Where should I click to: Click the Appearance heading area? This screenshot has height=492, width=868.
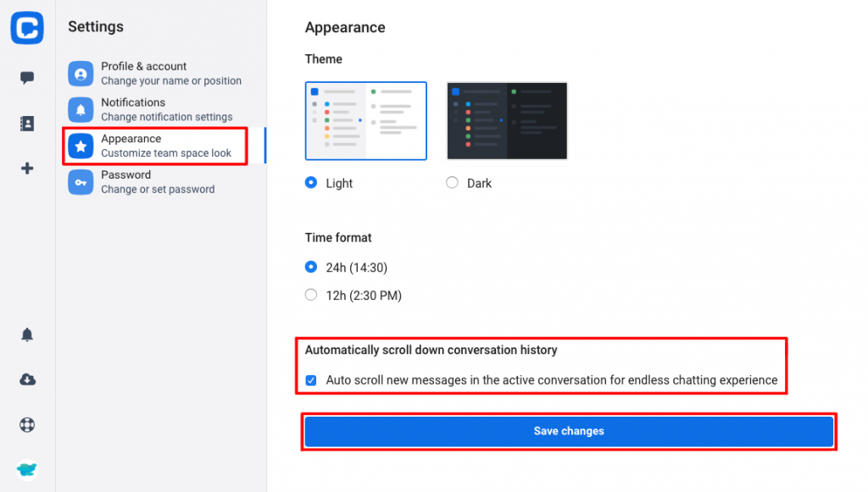[x=344, y=27]
